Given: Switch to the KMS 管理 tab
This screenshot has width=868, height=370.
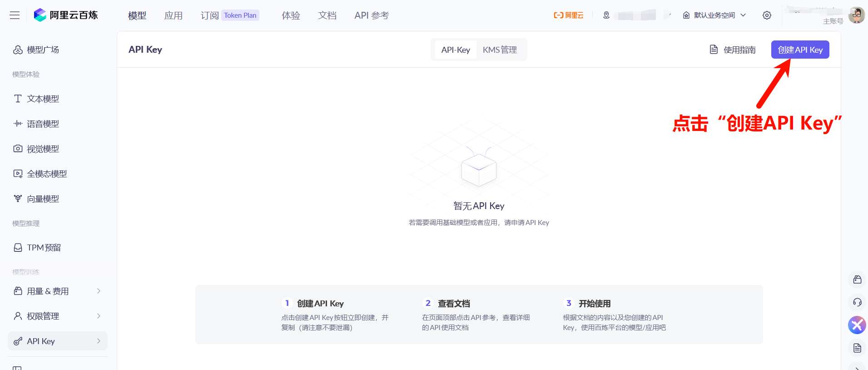Looking at the screenshot, I should [500, 50].
